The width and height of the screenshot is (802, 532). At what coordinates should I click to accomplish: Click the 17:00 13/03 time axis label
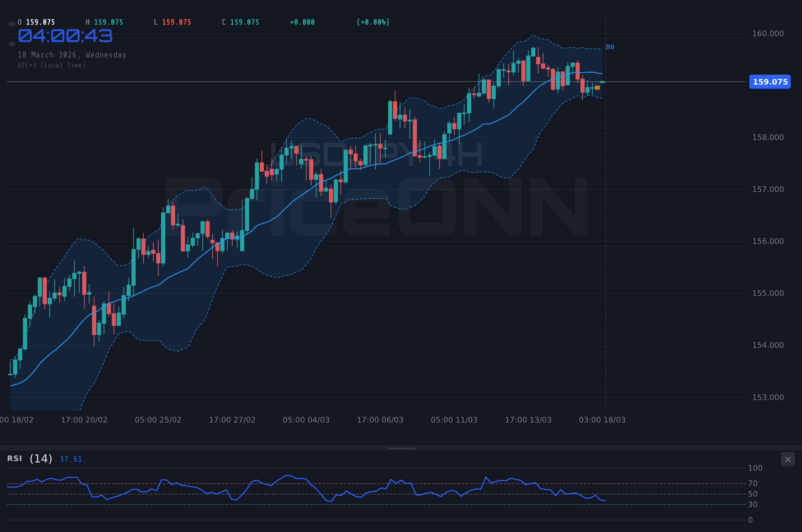(528, 420)
